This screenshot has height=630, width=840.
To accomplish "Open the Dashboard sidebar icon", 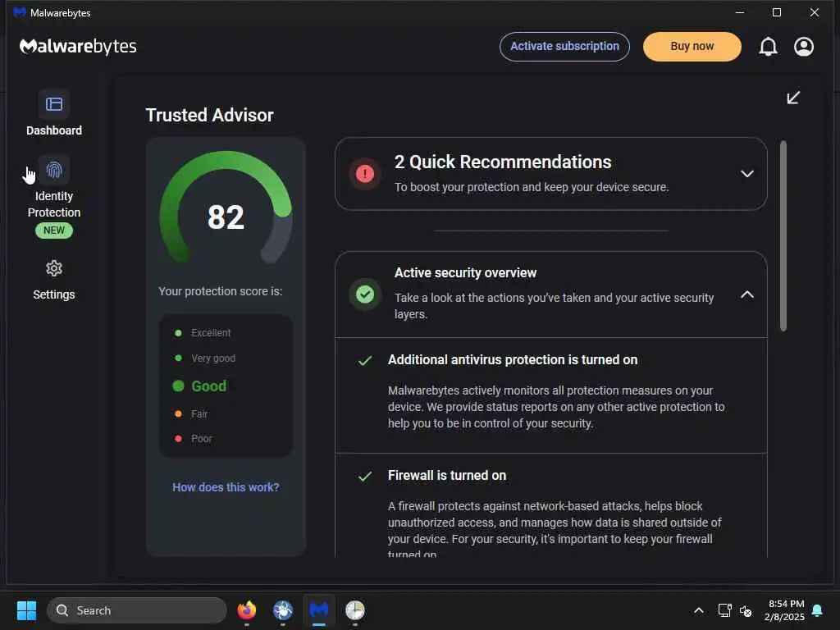I will (53, 104).
